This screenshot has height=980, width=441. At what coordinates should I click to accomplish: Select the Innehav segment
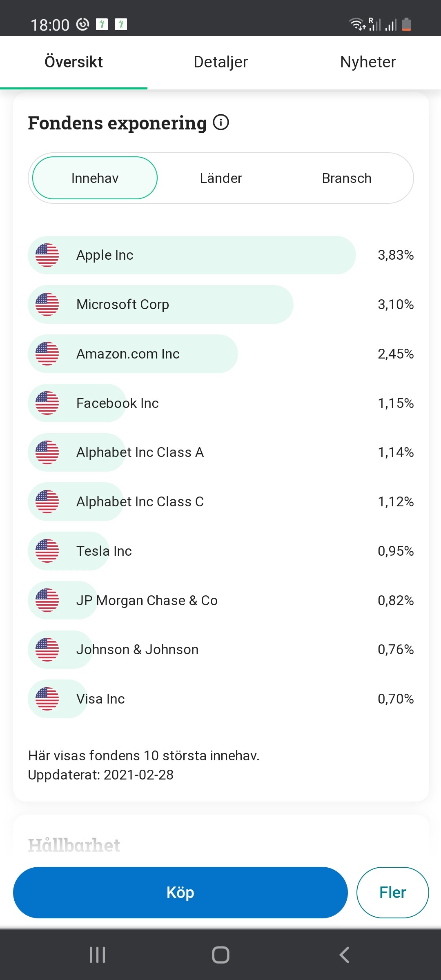pos(95,178)
